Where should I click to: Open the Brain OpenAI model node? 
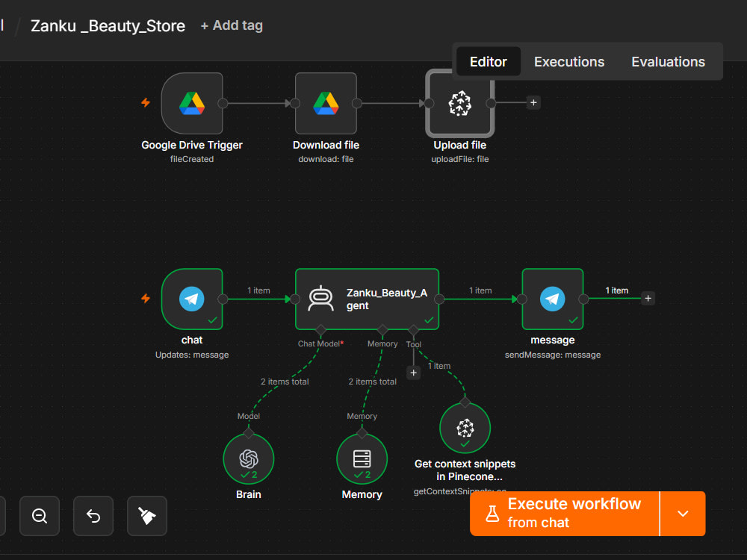tap(249, 459)
